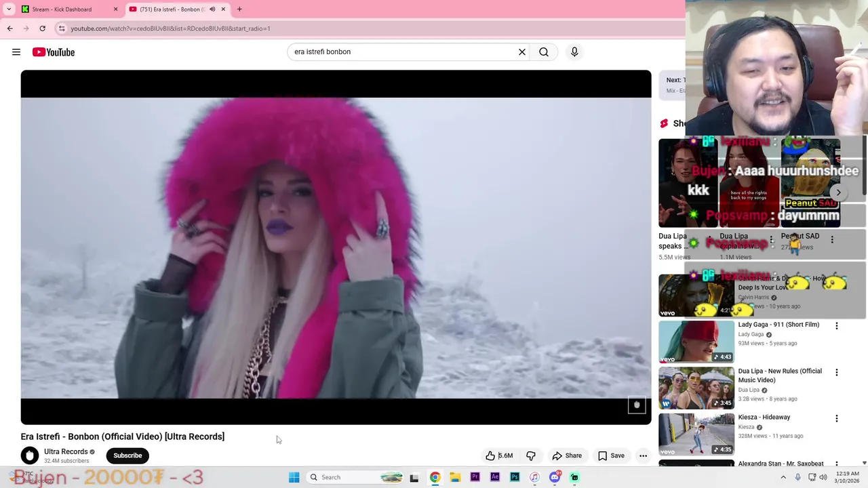
Task: Open iTunes music app on taskbar
Action: 534,477
